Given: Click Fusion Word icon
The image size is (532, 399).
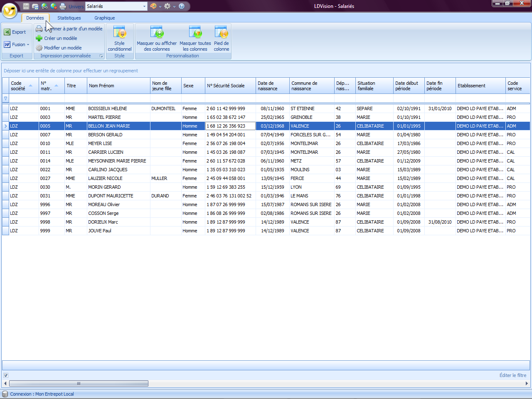Looking at the screenshot, I should [x=7, y=44].
